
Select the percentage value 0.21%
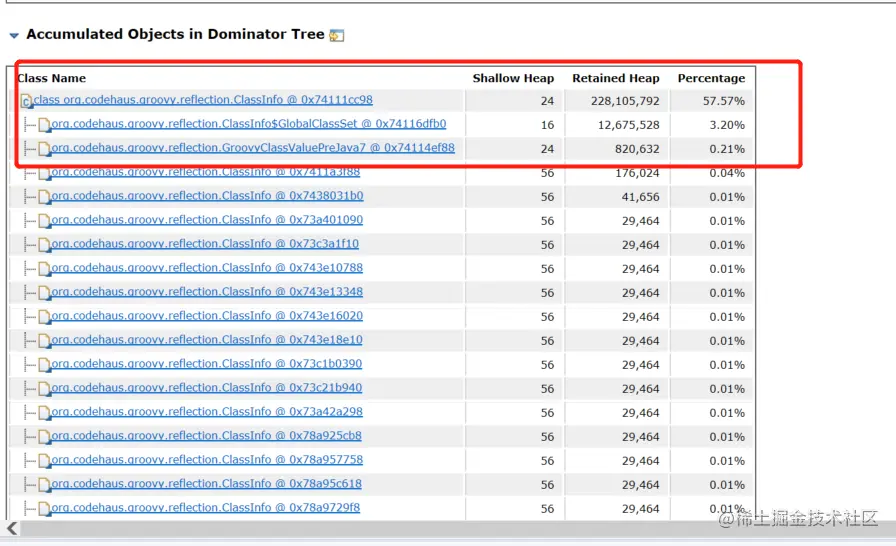727,149
